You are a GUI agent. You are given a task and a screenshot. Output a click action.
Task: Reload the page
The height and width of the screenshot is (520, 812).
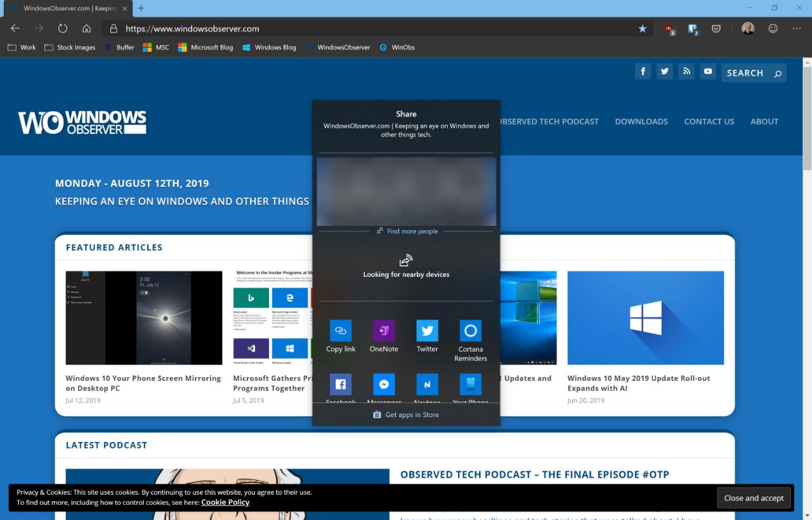coord(63,29)
